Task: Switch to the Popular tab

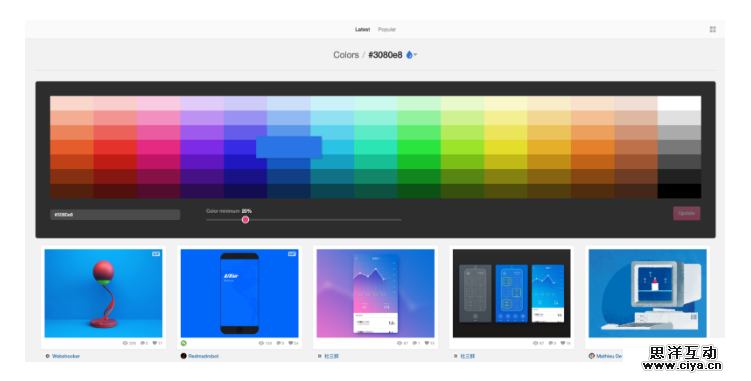Action: click(387, 29)
